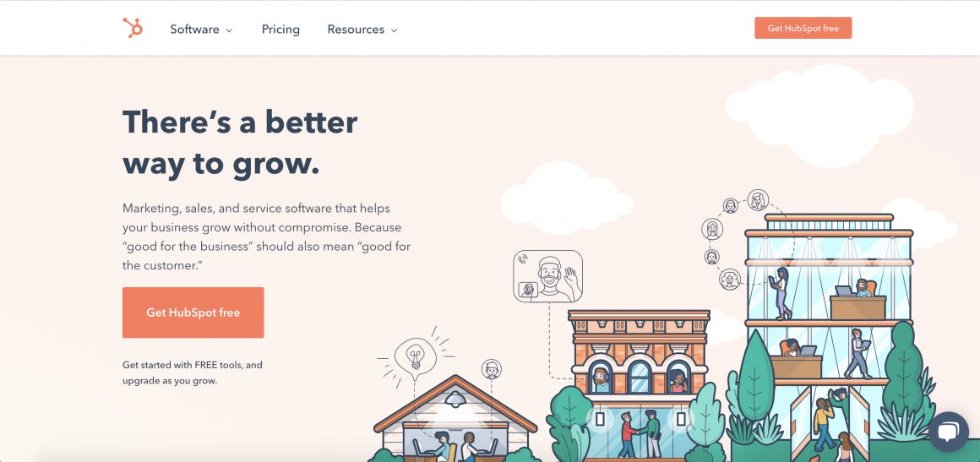Click the small avatar circle beside the house roof
The height and width of the screenshot is (462, 980).
tap(492, 369)
